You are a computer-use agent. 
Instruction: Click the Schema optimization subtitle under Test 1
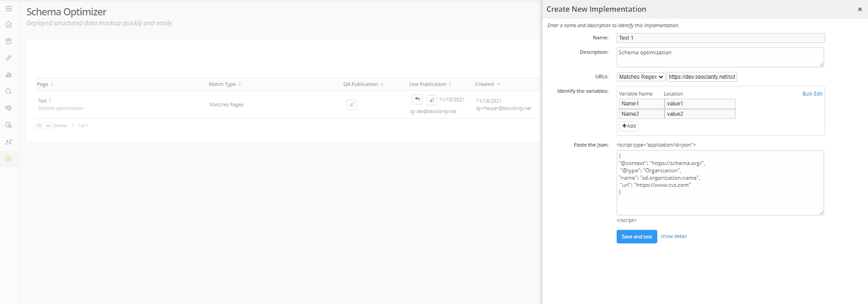coord(61,109)
